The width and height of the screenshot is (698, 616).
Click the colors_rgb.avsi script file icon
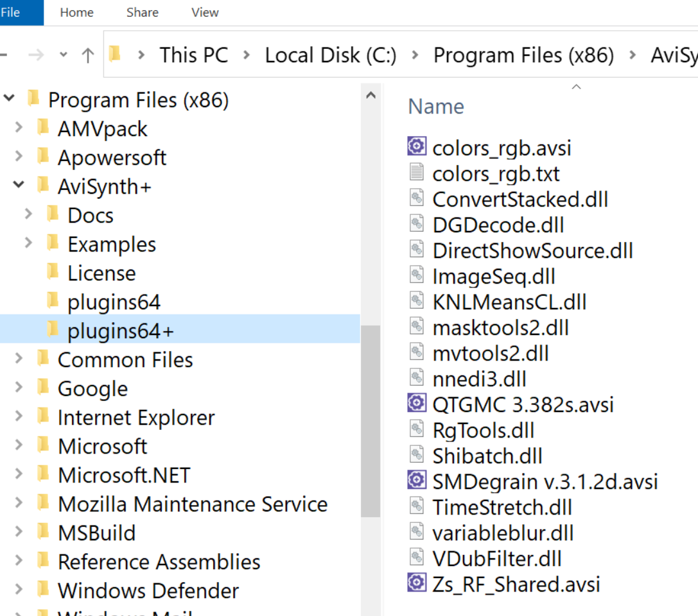(417, 146)
